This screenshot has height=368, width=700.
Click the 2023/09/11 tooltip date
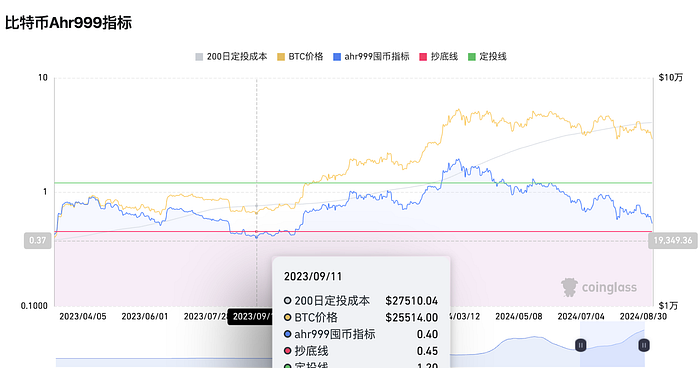[x=313, y=276]
